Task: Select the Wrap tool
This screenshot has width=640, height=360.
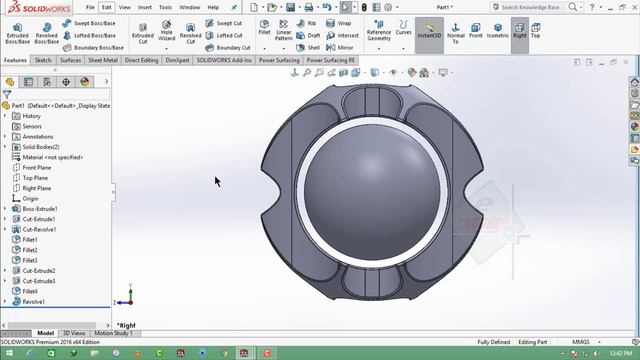Action: click(x=339, y=23)
